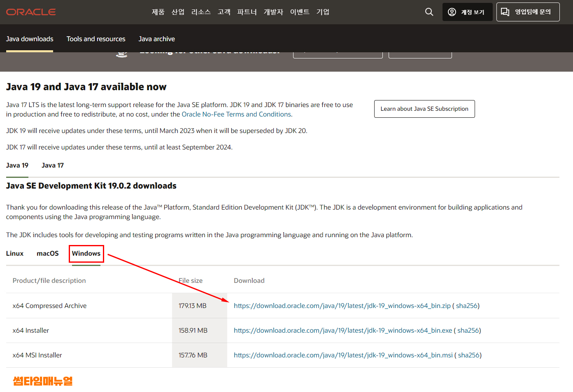Click the File size column header
573x392 pixels.
point(191,280)
